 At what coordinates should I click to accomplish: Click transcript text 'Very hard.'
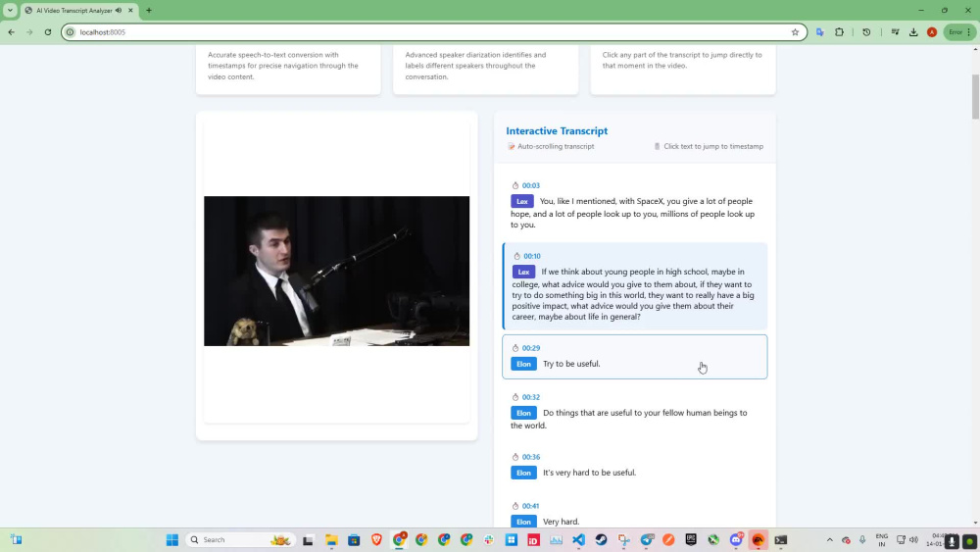(x=562, y=522)
